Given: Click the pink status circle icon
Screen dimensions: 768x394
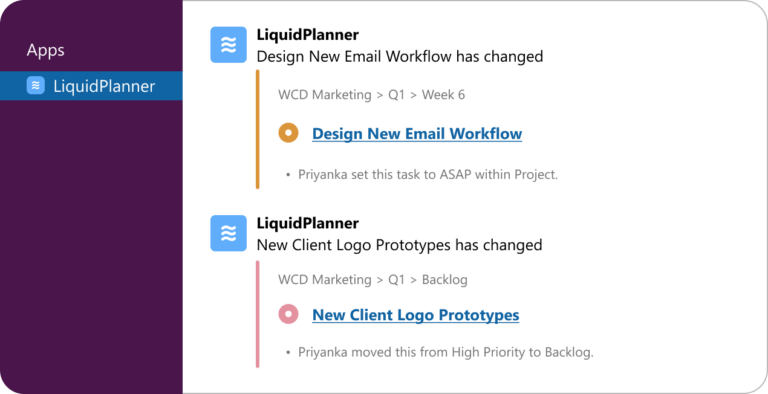Looking at the screenshot, I should coord(288,314).
